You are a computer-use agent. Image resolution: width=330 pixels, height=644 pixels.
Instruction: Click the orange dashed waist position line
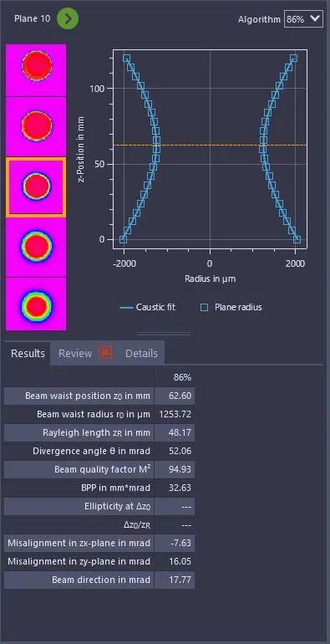pos(211,145)
